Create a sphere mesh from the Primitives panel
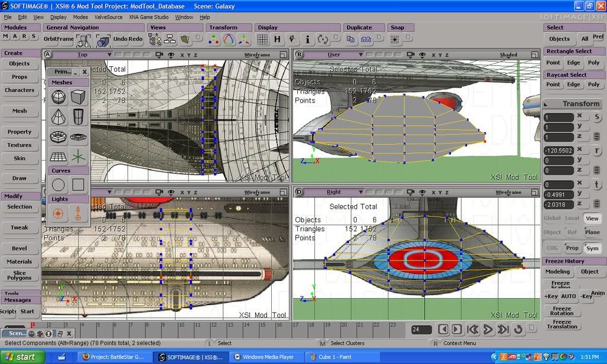The image size is (607, 364). click(x=59, y=97)
